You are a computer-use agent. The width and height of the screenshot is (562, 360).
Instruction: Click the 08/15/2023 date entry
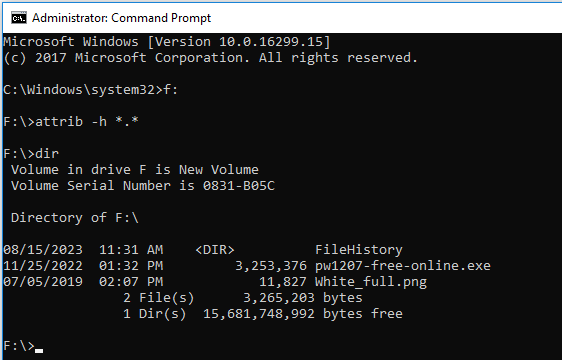[x=43, y=250]
